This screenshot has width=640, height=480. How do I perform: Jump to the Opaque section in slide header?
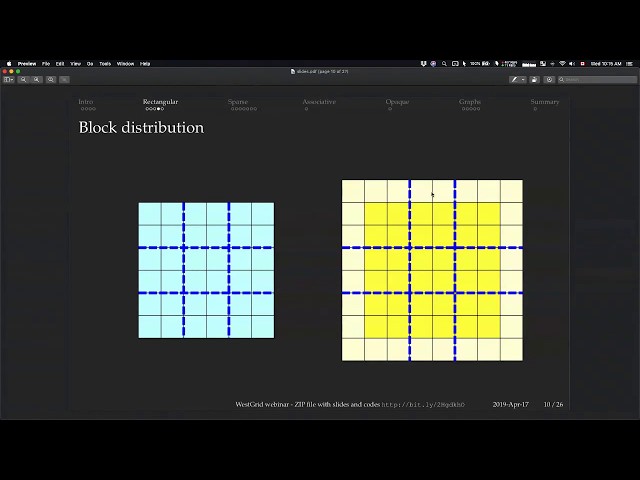pyautogui.click(x=397, y=102)
